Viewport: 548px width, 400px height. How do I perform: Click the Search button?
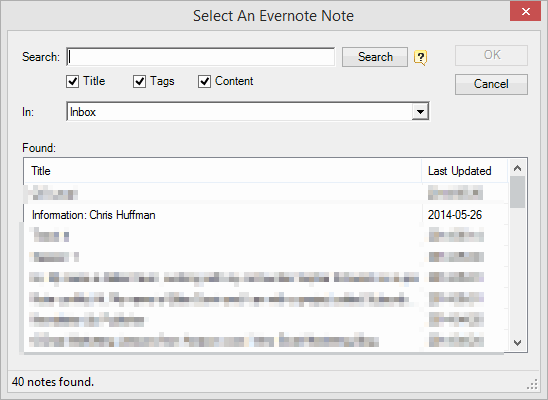pyautogui.click(x=375, y=57)
